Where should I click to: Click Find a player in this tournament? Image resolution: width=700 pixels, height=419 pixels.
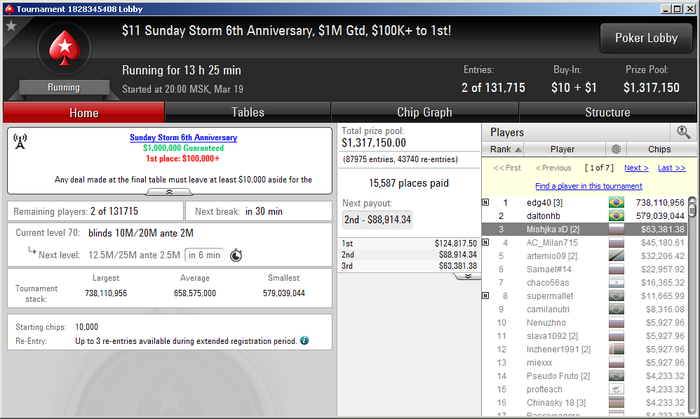588,186
